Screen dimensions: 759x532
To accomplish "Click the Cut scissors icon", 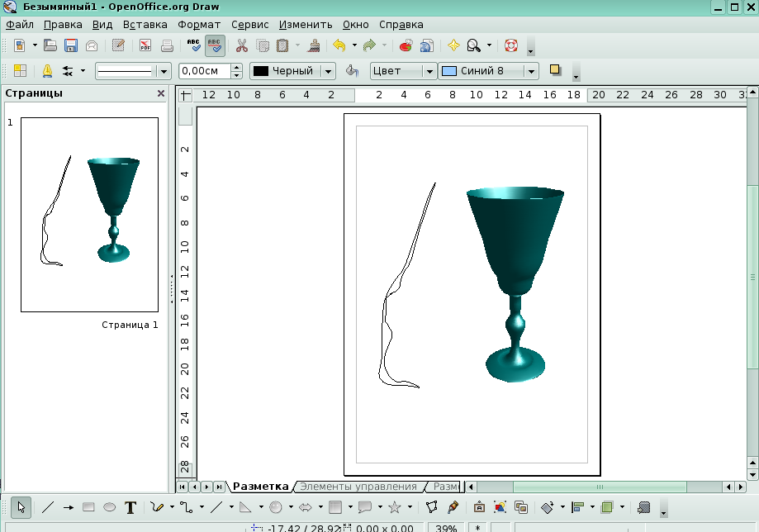I will pos(242,45).
